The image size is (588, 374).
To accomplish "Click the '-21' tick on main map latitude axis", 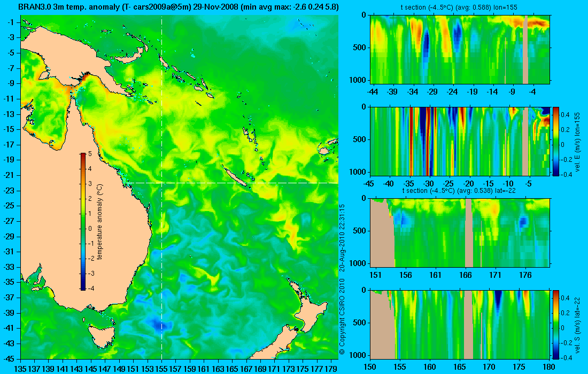I will click(x=9, y=175).
